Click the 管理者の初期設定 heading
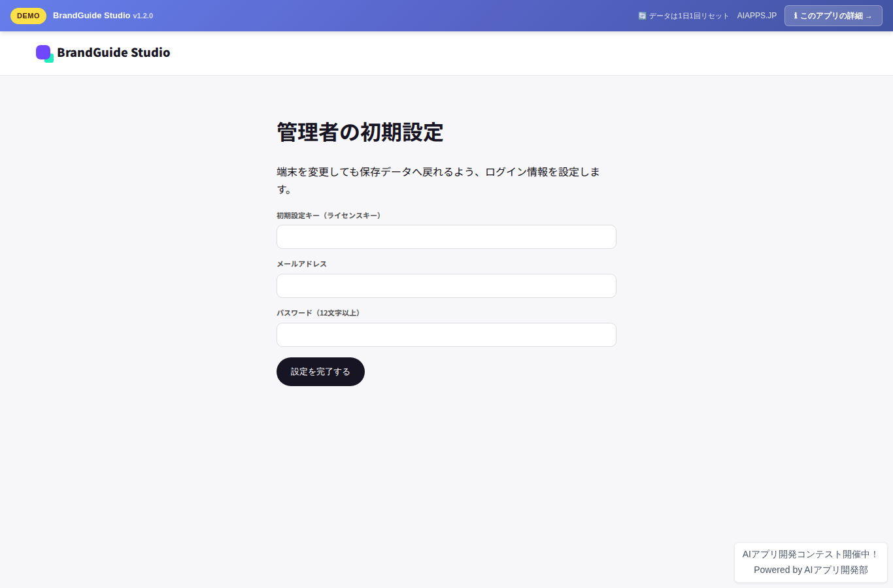Viewport: 893px width, 588px height. point(360,133)
